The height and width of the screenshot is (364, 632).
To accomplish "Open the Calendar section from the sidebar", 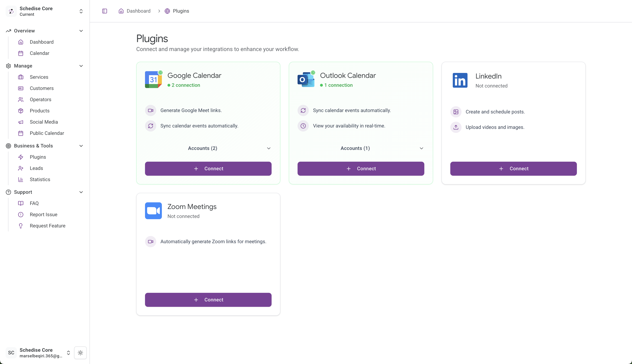I will point(39,53).
